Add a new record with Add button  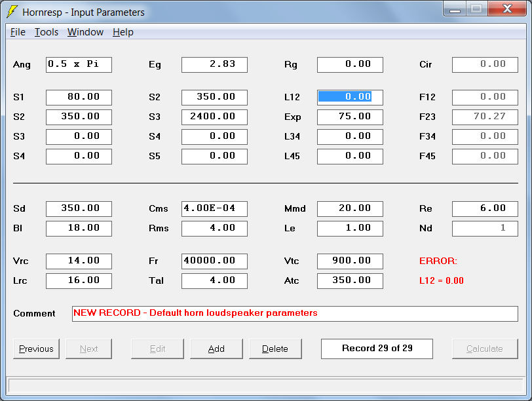[x=216, y=349]
